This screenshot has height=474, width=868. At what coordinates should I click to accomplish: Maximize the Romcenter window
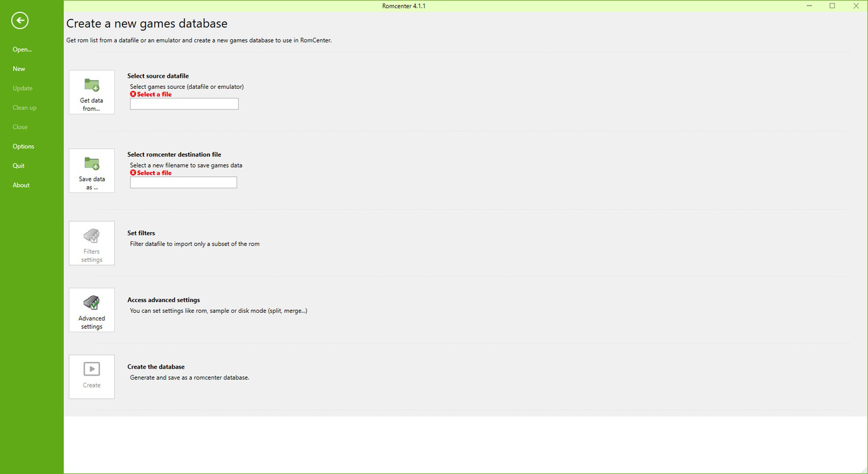click(832, 6)
